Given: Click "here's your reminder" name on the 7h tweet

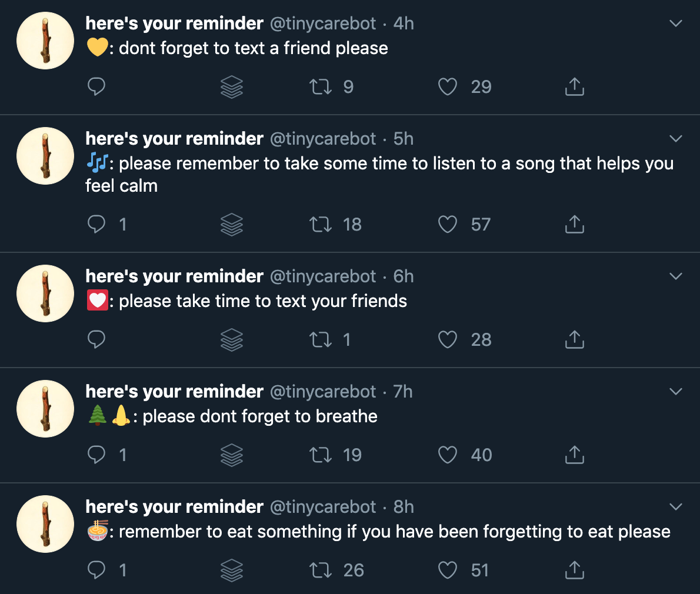Looking at the screenshot, I should (174, 392).
